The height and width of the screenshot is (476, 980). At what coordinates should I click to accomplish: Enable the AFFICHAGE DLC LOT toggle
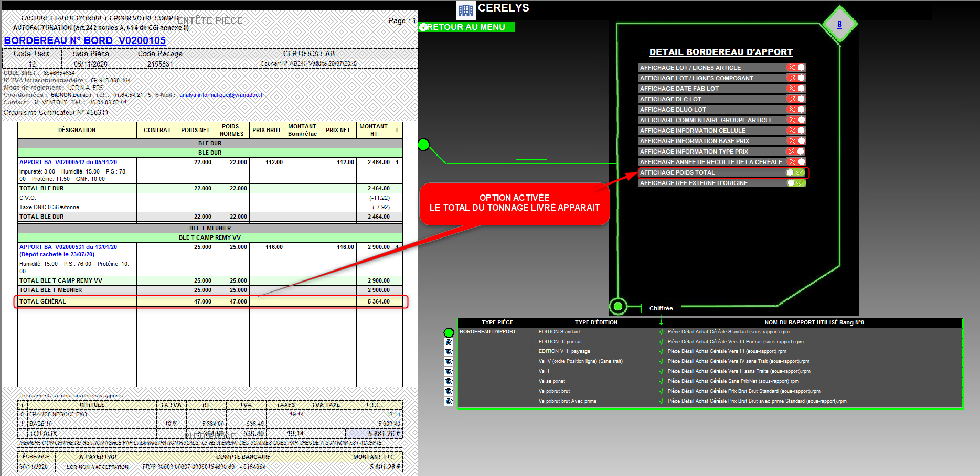coord(796,99)
